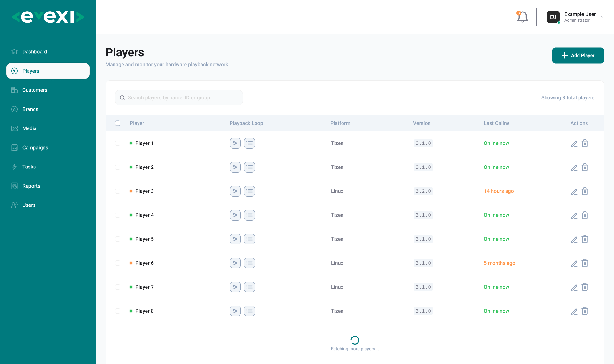
Task: Delete Player 8 using the trash icon
Action: [585, 311]
